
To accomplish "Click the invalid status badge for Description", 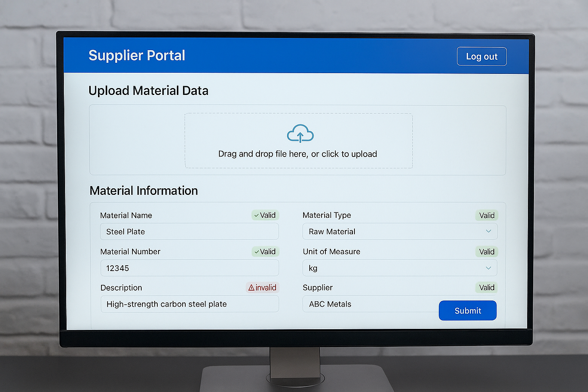I will 262,287.
